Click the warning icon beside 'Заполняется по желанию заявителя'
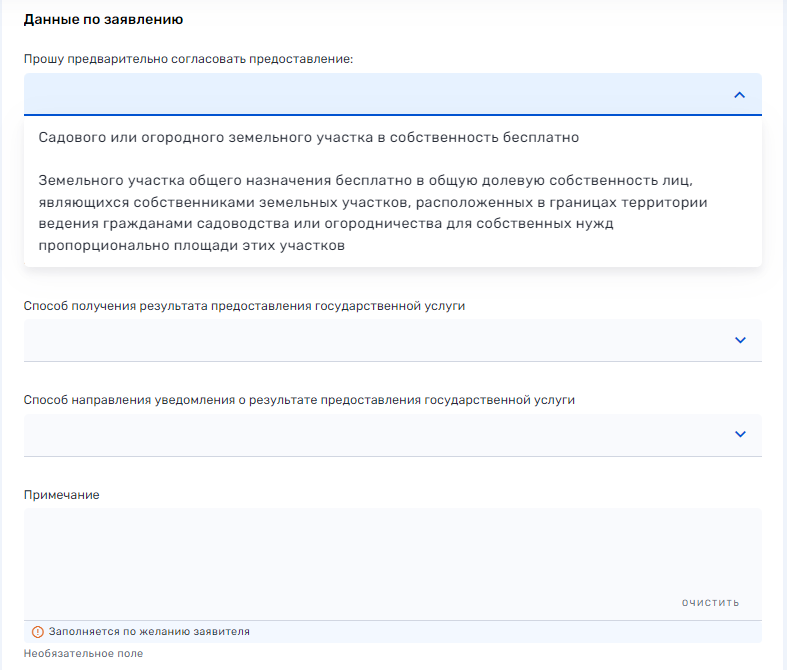 (x=38, y=632)
